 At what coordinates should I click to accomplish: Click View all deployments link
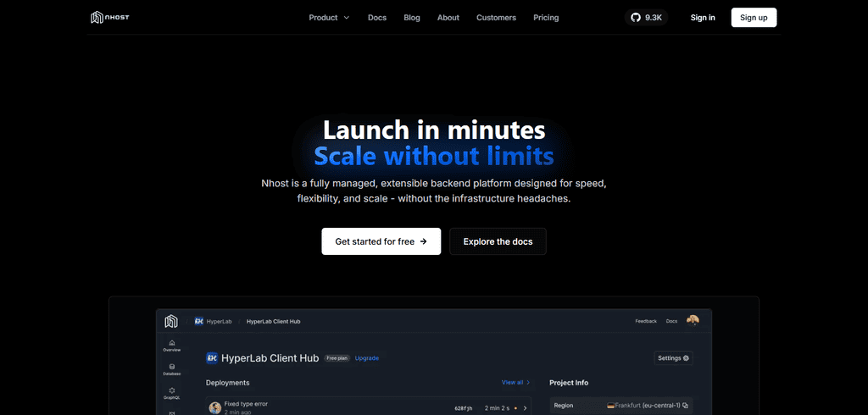516,382
